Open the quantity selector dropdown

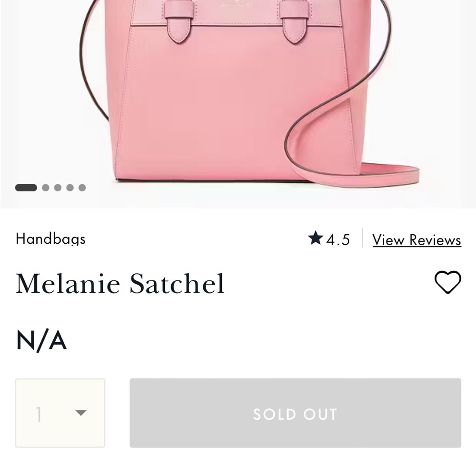[59, 413]
